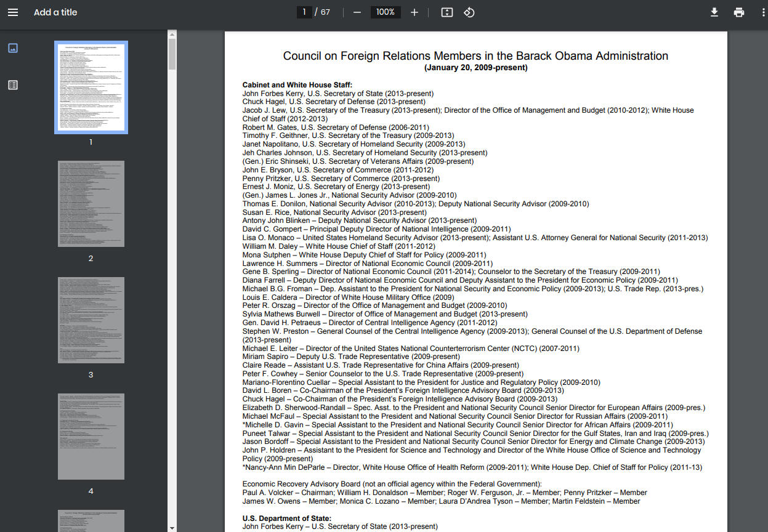Click the 'Michael McFaul' line

pos(455,416)
